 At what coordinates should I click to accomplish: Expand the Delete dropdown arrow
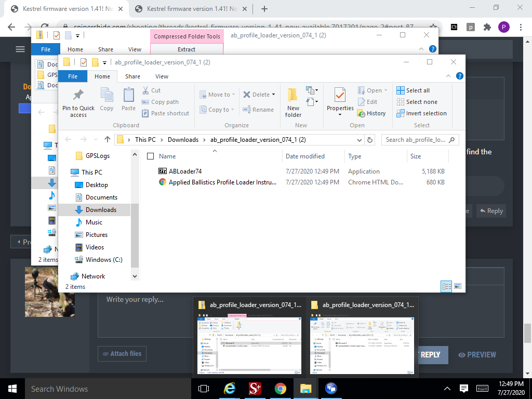[x=273, y=95]
